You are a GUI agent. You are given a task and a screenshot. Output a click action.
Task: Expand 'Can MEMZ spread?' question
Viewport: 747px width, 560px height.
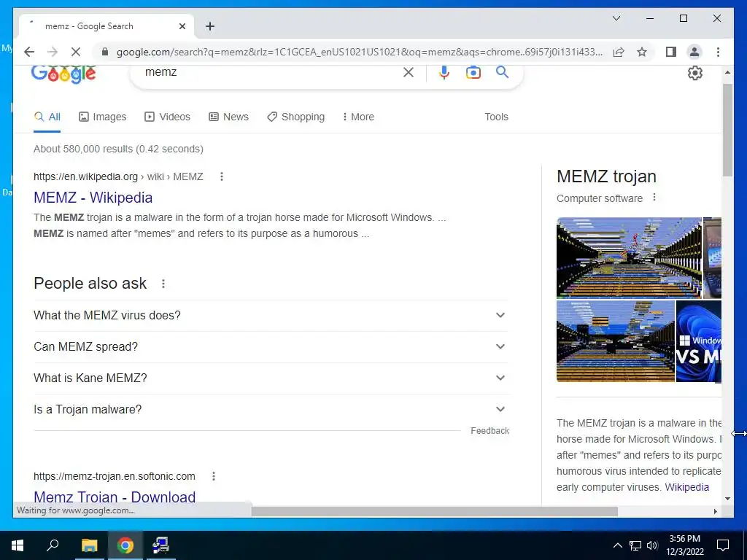[271, 346]
